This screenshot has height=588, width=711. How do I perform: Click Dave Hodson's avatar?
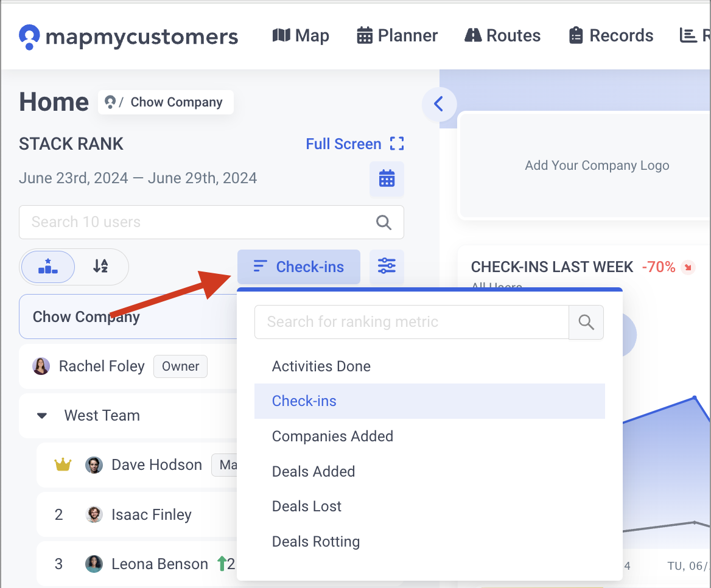tap(94, 465)
